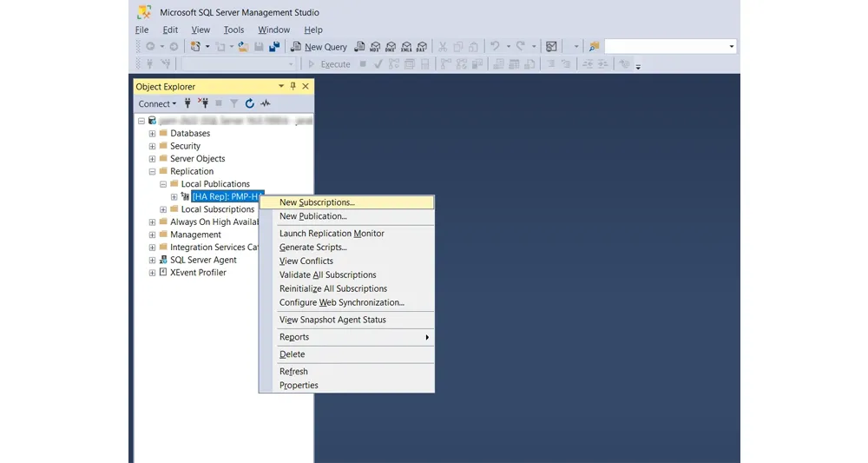Choose Delete from the context menu
The image size is (868, 463).
346,354
